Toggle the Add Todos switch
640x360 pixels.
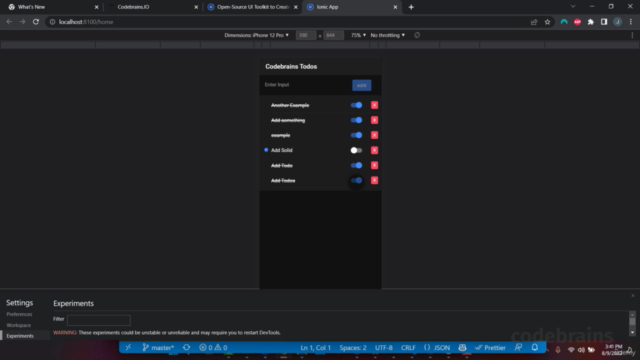click(356, 180)
